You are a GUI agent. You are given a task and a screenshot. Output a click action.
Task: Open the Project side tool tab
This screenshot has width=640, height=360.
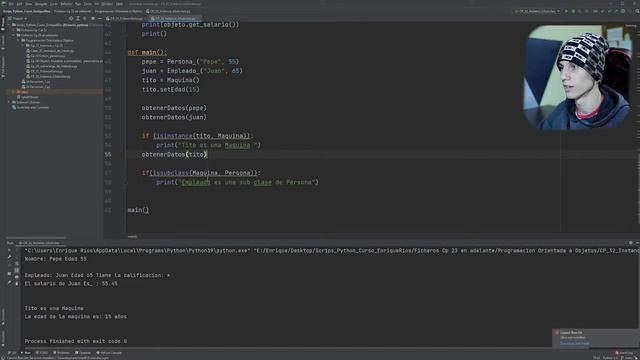3,24
